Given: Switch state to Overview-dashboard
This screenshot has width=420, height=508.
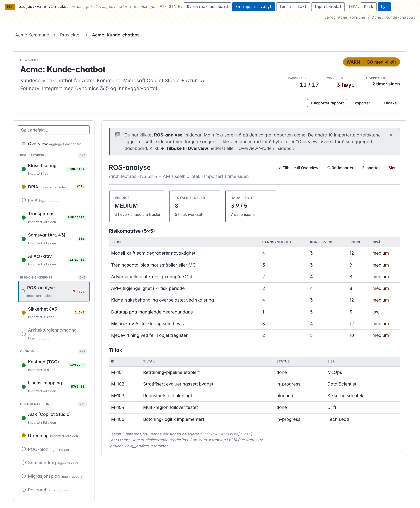Looking at the screenshot, I should tap(207, 7).
